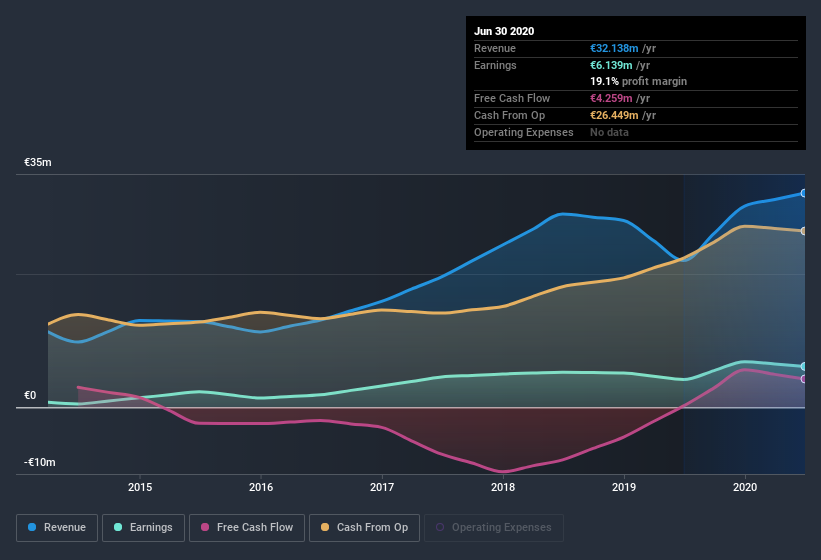Click the Operating Expenses tooltip label
821x560 pixels.
point(523,132)
